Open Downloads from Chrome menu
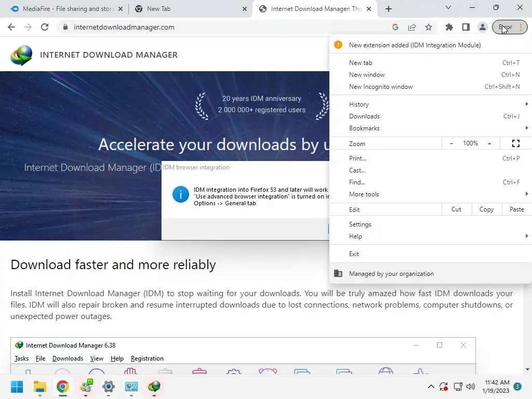This screenshot has height=399, width=532. (x=431, y=116)
